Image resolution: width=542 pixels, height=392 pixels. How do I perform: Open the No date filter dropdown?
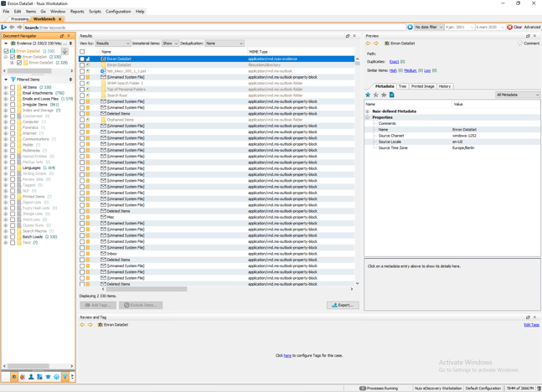tap(429, 27)
